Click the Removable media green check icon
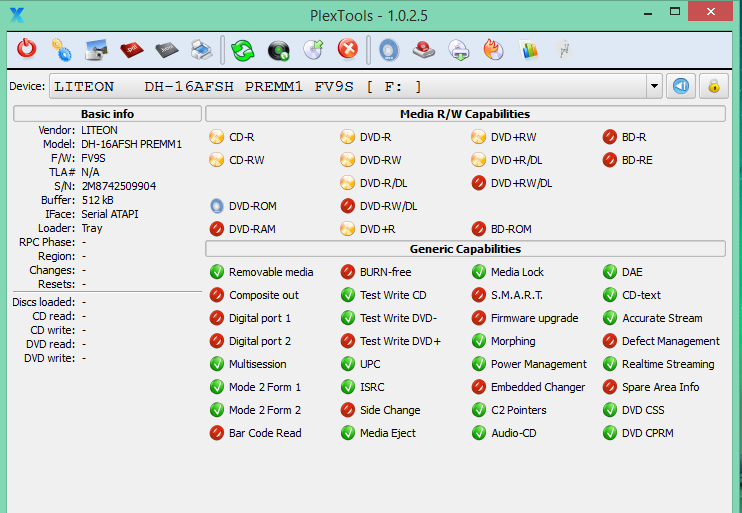 coord(216,272)
